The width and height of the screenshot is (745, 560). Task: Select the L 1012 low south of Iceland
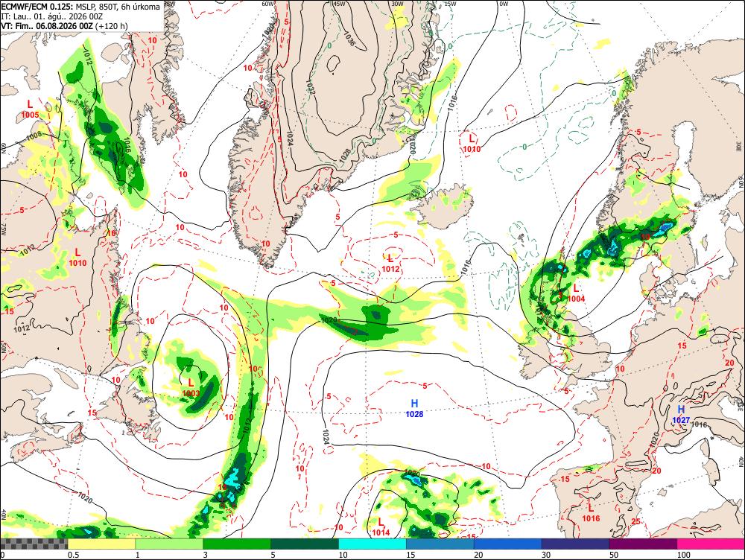pos(390,263)
